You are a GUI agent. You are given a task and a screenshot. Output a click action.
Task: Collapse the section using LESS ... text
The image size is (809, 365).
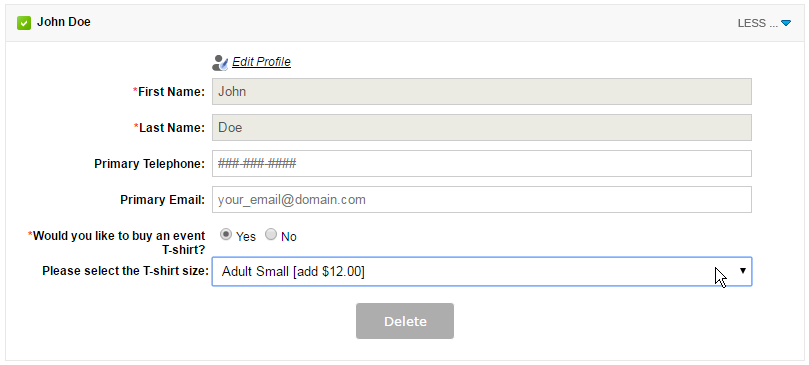point(757,23)
